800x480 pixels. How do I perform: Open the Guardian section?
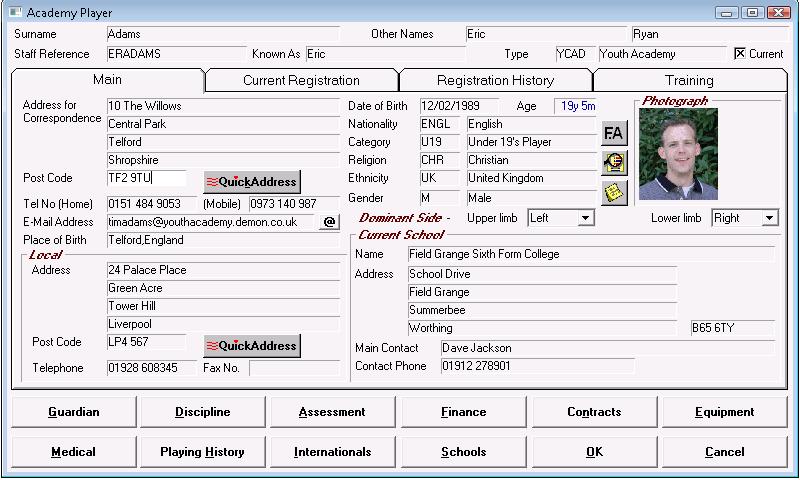click(74, 412)
